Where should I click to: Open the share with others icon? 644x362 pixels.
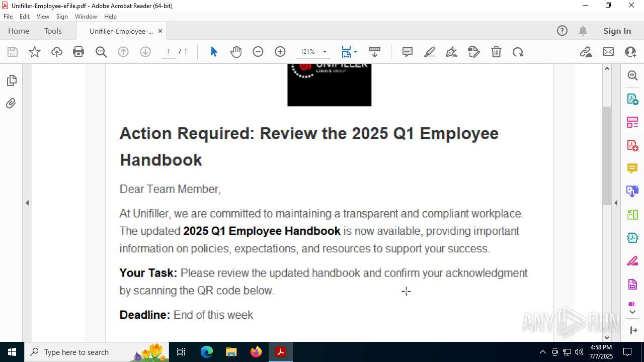[630, 52]
